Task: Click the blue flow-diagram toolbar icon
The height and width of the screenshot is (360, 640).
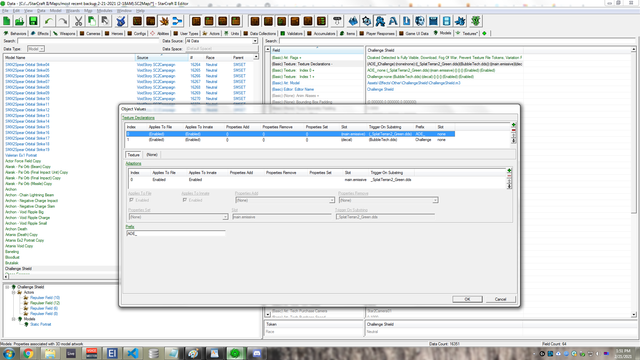Action: pos(177,21)
